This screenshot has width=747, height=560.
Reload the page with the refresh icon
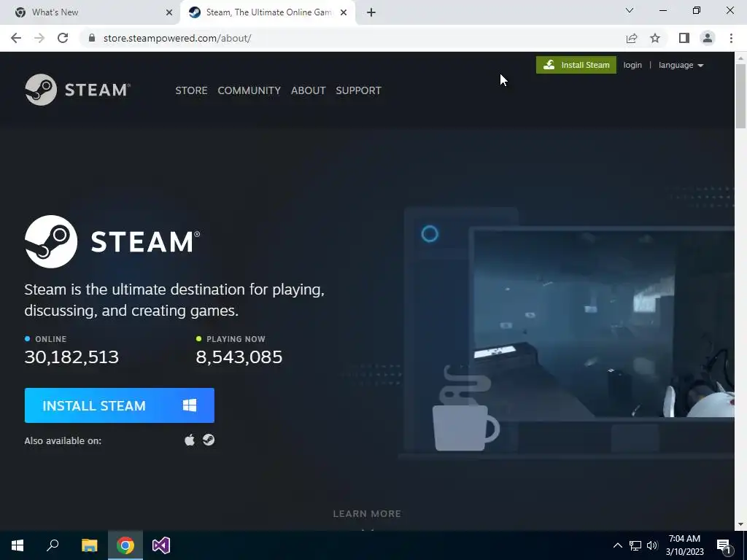click(x=63, y=38)
